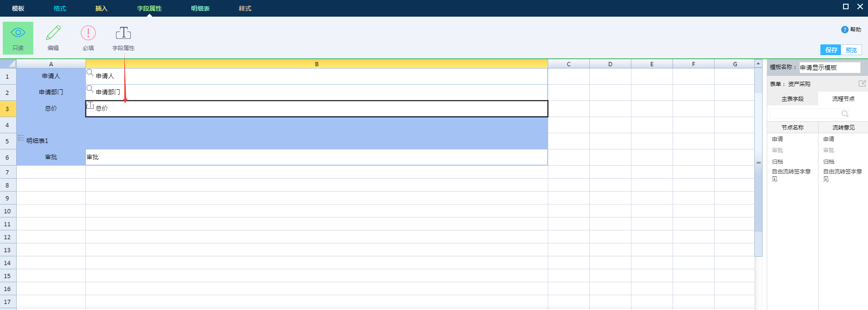The width and height of the screenshot is (868, 310).
Task: Click the 模板名称 template name input
Action: [830, 68]
